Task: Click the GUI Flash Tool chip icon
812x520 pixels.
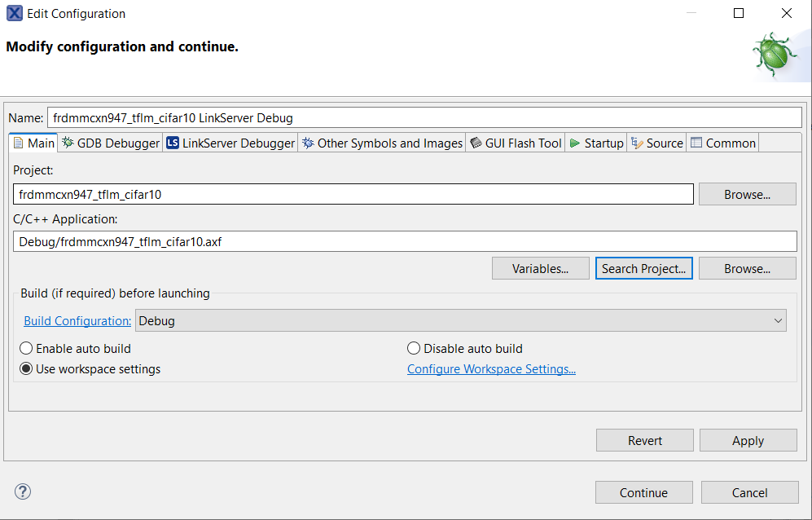Action: (x=476, y=143)
